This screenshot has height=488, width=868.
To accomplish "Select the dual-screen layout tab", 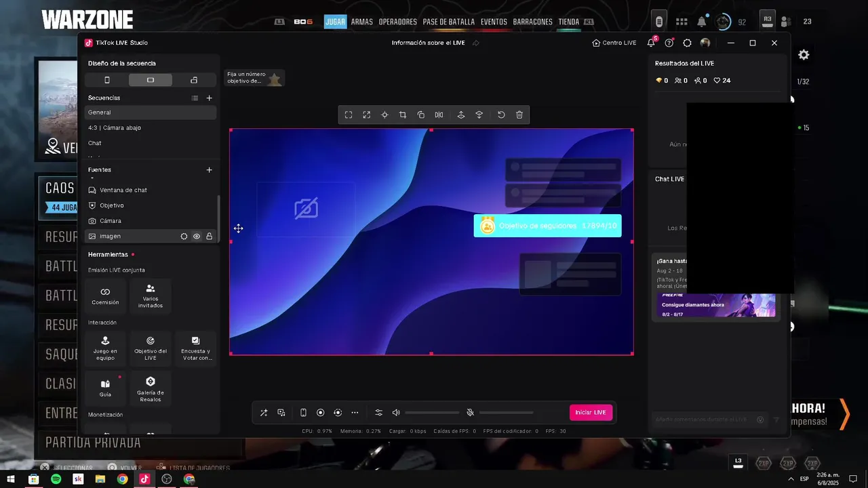I will 194,80.
